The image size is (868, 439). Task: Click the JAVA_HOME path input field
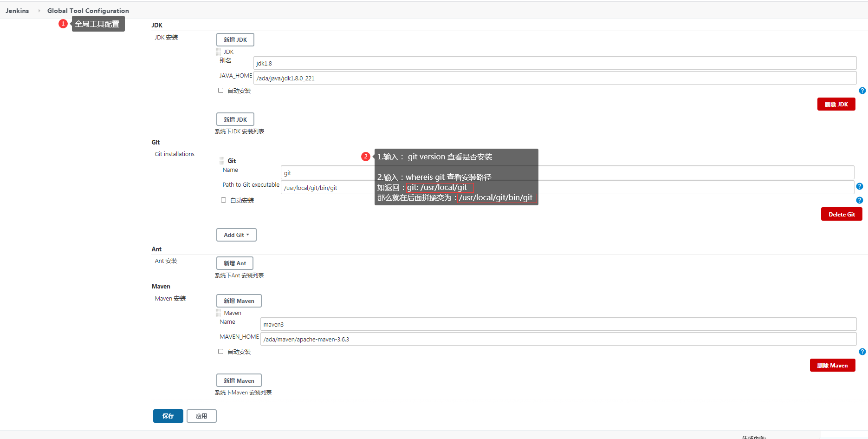[555, 78]
